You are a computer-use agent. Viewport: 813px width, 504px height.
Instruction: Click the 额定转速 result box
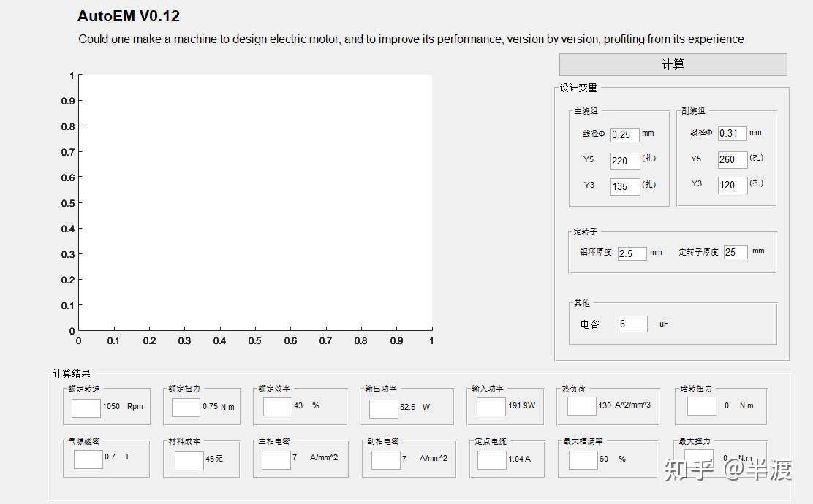click(x=86, y=408)
